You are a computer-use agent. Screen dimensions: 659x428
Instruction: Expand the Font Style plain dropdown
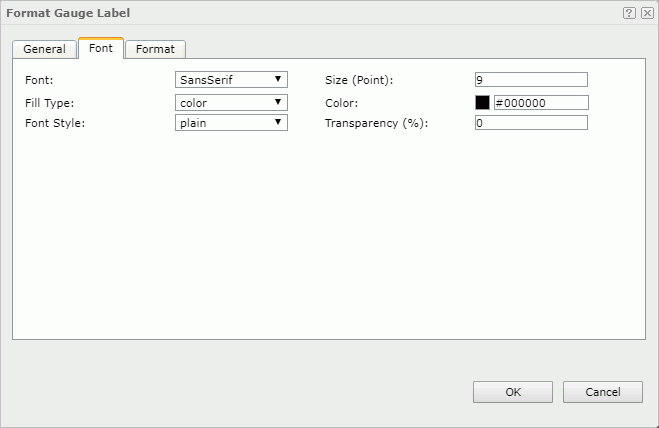point(231,122)
